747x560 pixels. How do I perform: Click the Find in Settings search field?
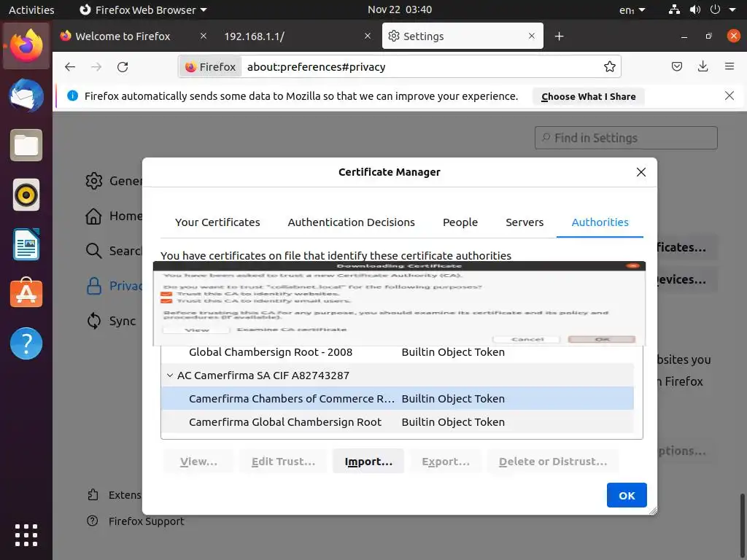point(626,138)
